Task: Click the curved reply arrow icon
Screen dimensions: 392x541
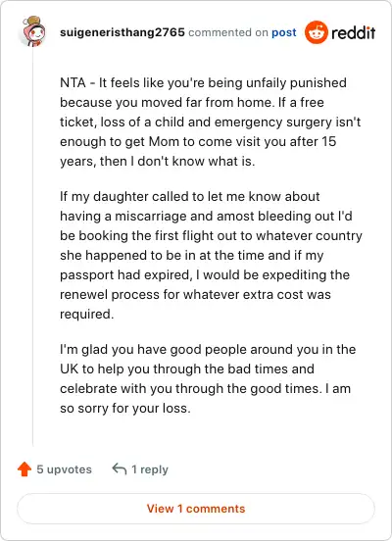Action: 119,468
